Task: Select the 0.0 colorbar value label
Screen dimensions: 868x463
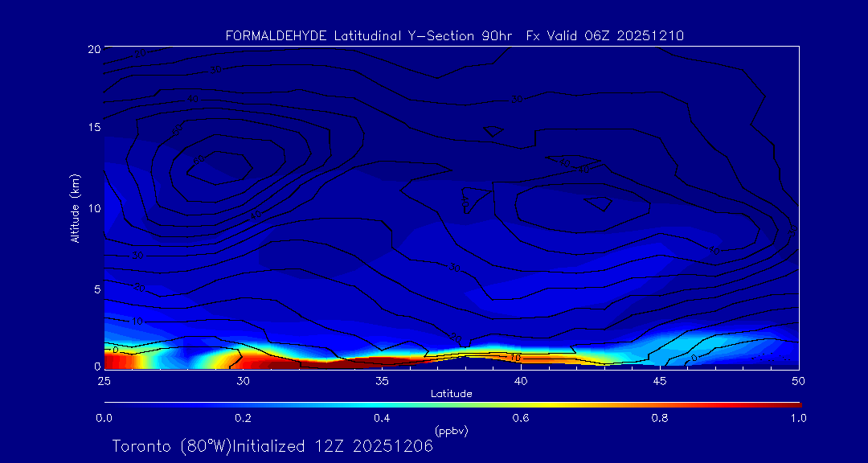Action: pos(104,418)
